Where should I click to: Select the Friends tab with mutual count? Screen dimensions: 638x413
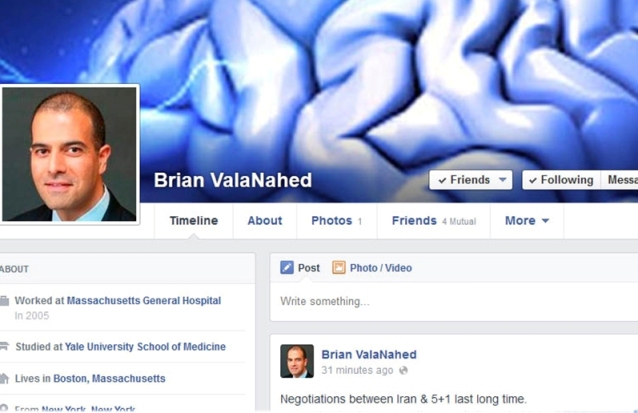434,221
